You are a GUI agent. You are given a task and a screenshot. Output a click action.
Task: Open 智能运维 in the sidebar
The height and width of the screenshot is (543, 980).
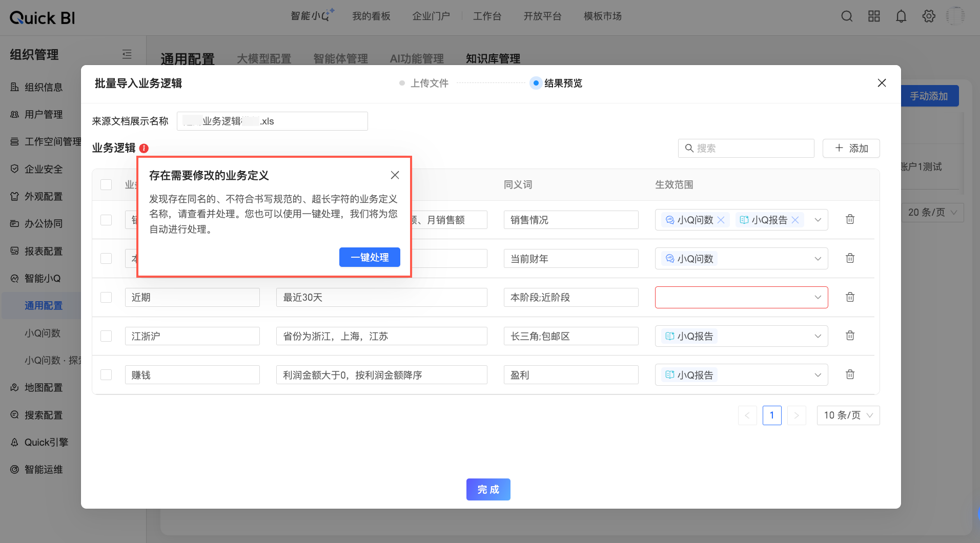[x=44, y=469]
